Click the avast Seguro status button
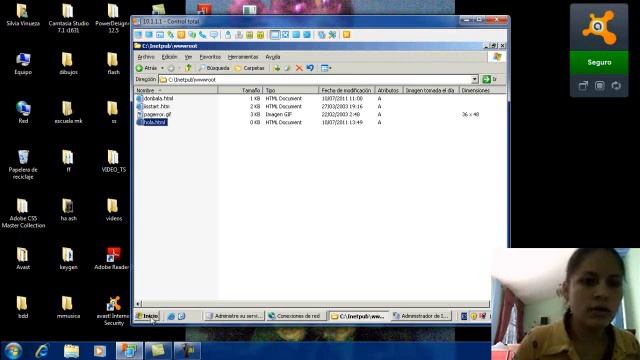This screenshot has height=360, width=640. point(599,62)
